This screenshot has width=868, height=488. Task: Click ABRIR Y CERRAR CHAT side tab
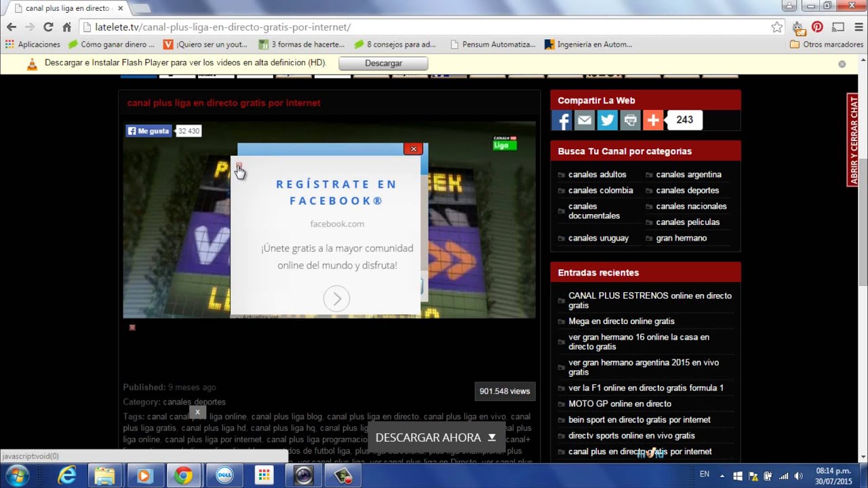pyautogui.click(x=853, y=140)
